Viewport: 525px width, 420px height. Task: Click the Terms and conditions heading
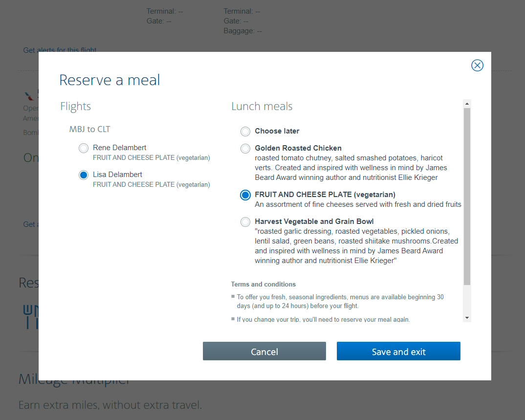pos(263,284)
